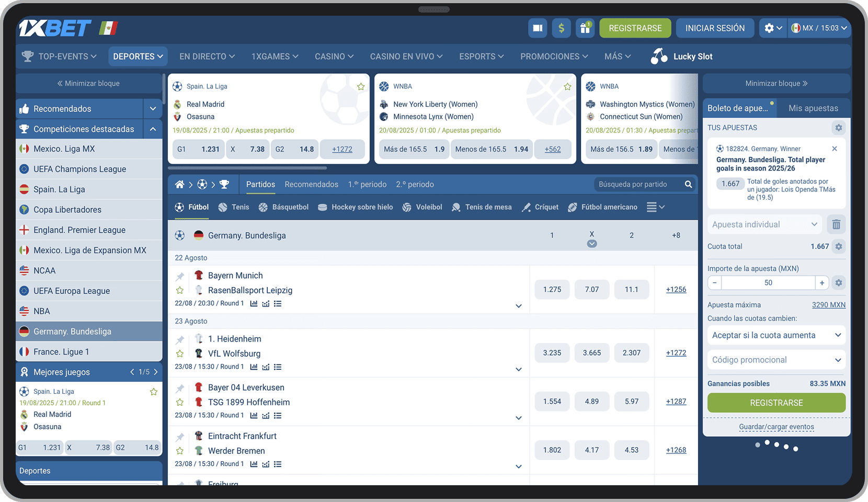The width and height of the screenshot is (868, 502).
Task: Select the Hockey sobre hielo filter
Action: coord(355,207)
